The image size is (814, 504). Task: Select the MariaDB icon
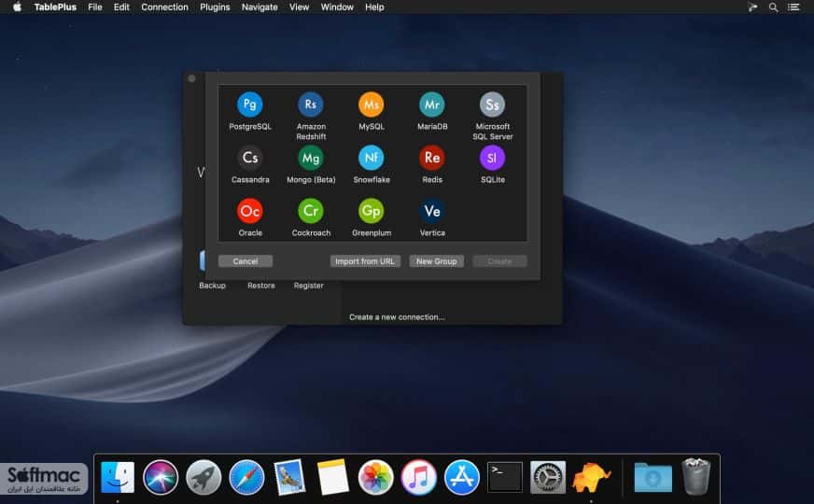click(432, 105)
